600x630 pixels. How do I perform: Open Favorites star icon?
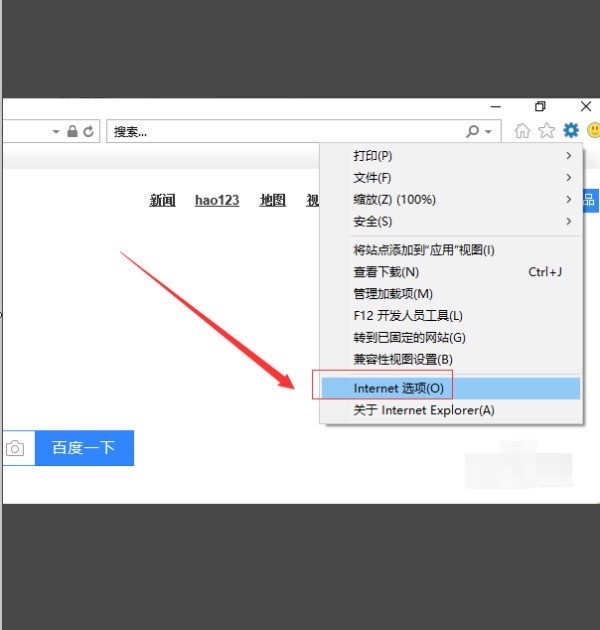(x=547, y=131)
